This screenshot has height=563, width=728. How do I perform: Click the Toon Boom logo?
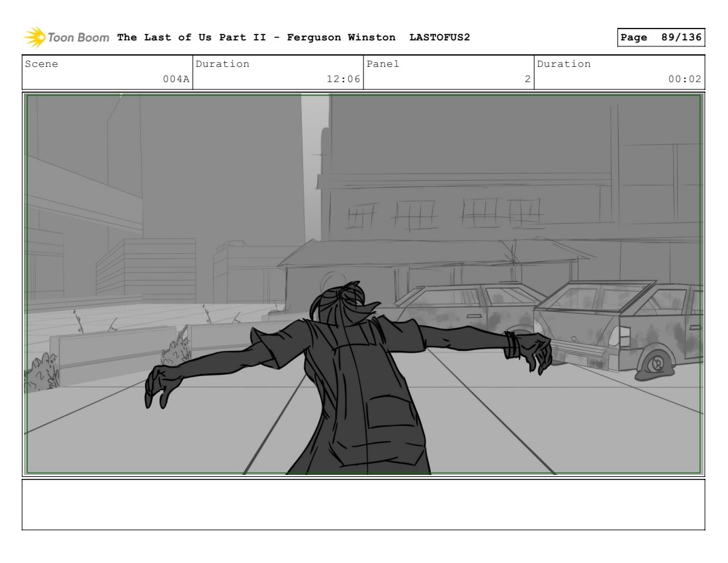tap(66, 37)
